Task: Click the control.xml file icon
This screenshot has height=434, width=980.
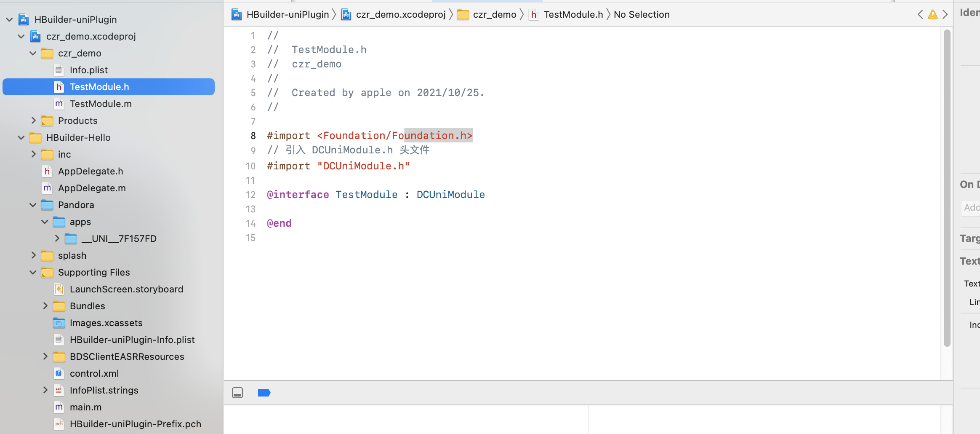Action: 59,373
